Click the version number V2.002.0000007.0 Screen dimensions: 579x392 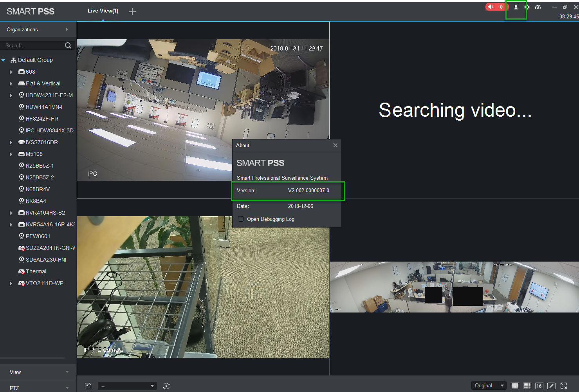[x=308, y=191]
